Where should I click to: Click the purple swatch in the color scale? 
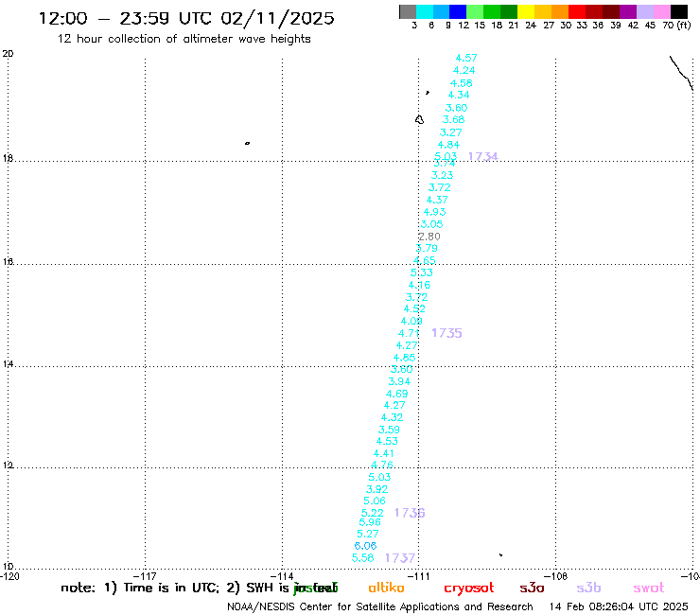pos(628,11)
